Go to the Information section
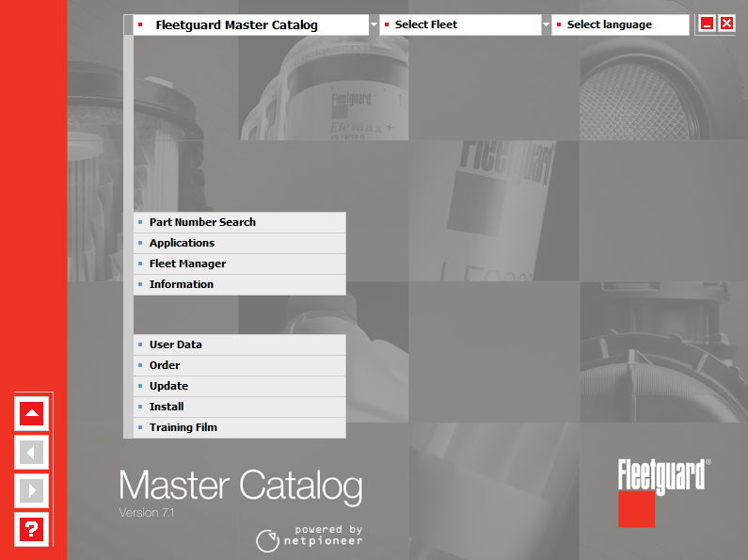 [181, 284]
